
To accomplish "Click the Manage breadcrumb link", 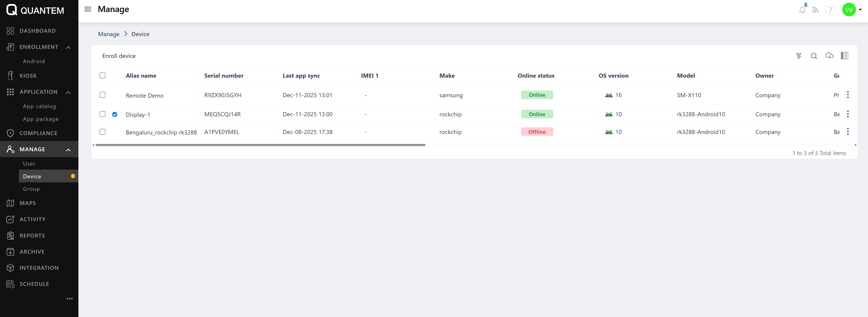I will click(x=108, y=34).
